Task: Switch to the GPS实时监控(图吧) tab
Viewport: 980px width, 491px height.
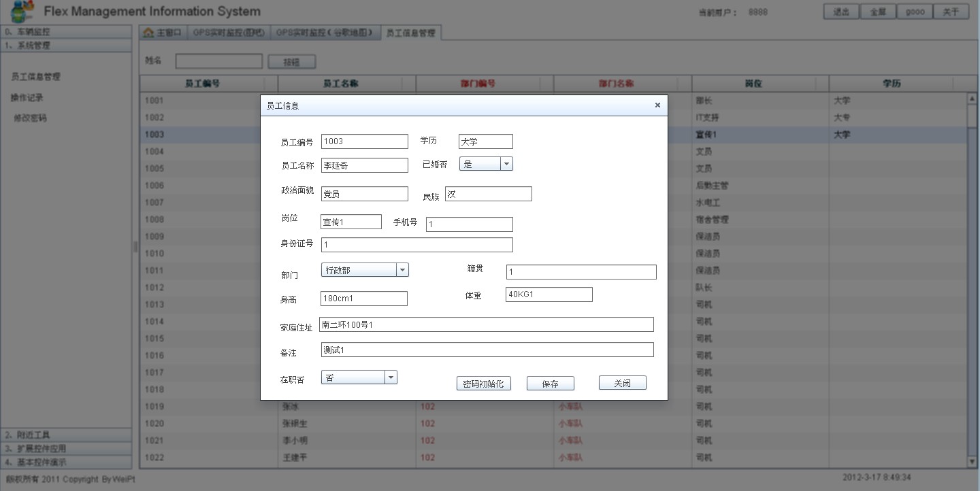Action: 228,33
